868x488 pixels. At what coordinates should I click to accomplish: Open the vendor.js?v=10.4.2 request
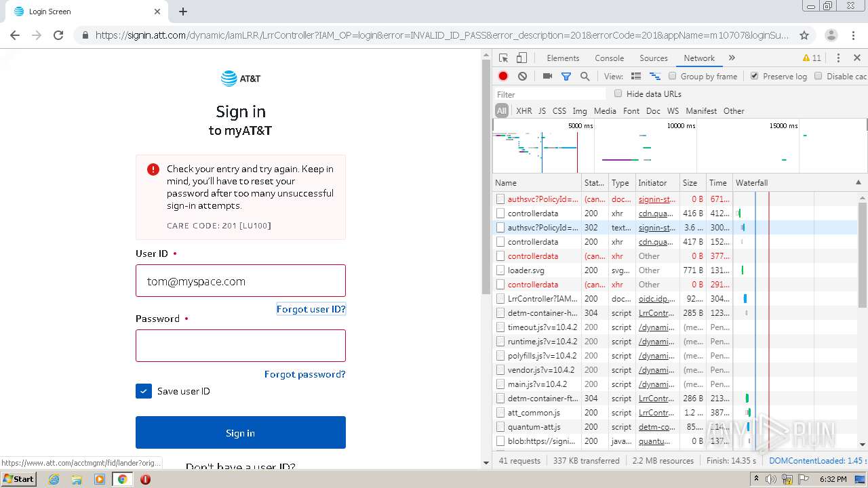(x=541, y=370)
